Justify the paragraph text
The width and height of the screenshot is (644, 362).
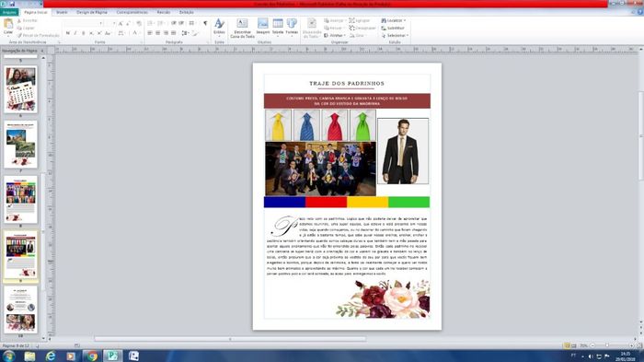point(173,33)
